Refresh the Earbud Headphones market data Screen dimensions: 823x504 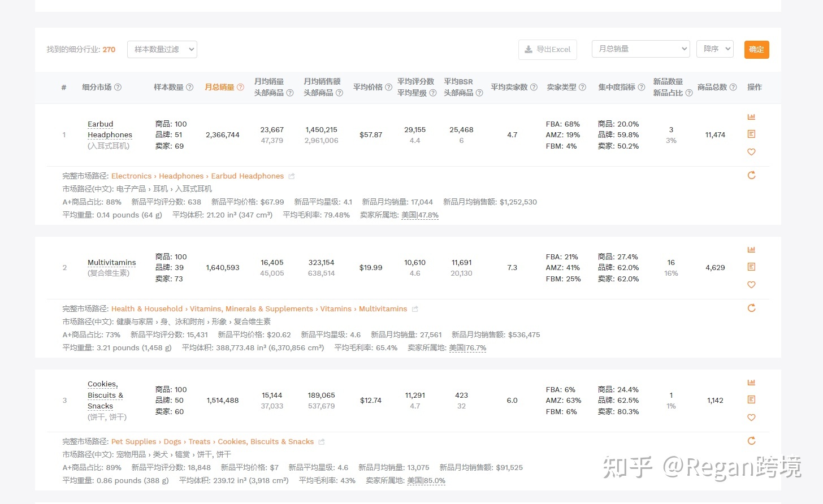[x=751, y=175]
